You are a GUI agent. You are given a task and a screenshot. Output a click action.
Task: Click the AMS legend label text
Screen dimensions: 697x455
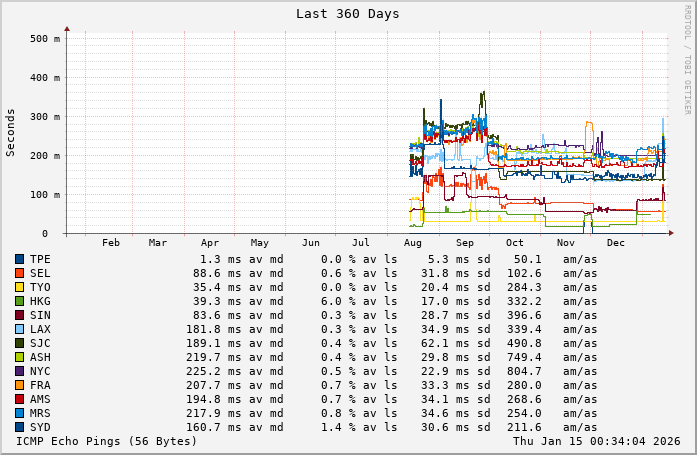pos(40,399)
